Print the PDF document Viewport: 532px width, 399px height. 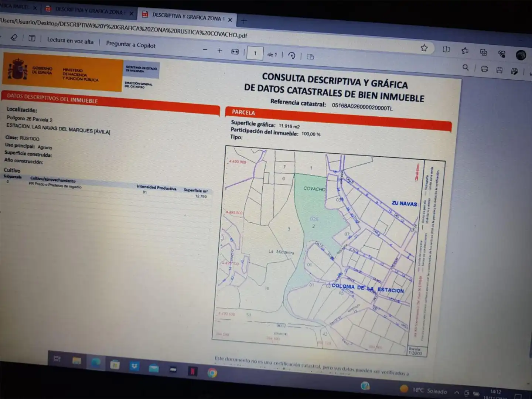pos(484,69)
